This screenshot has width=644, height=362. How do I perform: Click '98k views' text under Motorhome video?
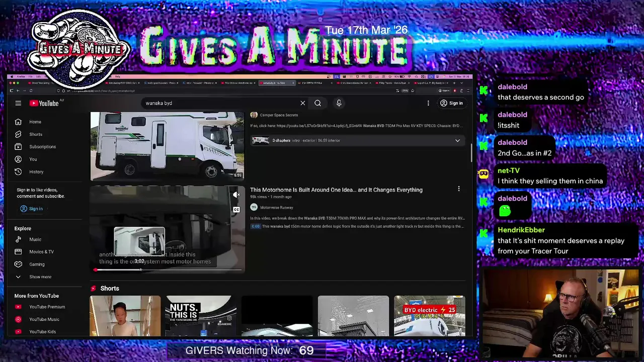pyautogui.click(x=258, y=197)
